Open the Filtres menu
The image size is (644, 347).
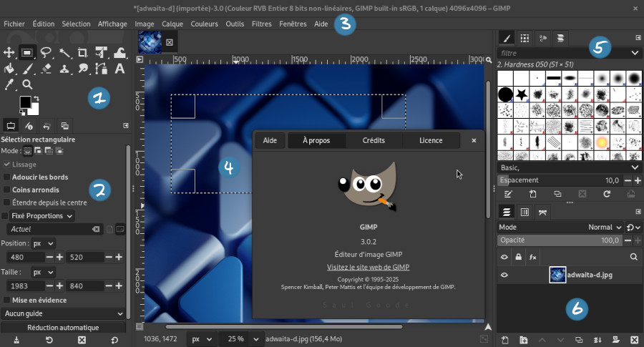[262, 24]
